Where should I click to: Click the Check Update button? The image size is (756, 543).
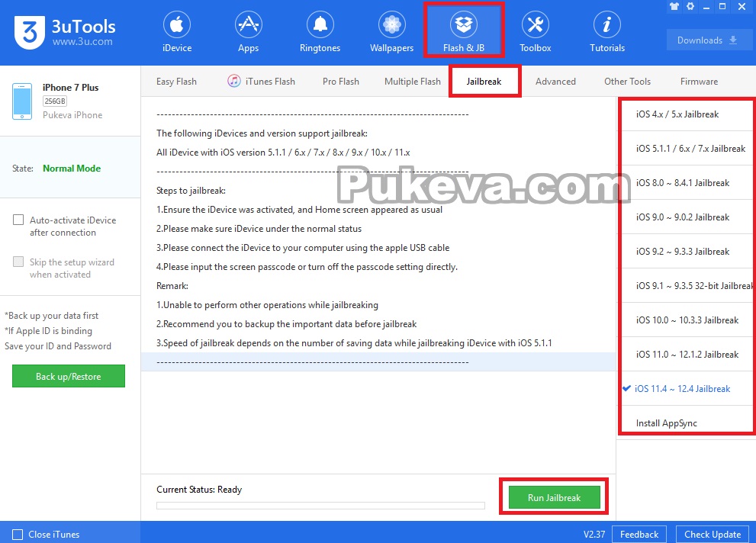[x=712, y=535]
